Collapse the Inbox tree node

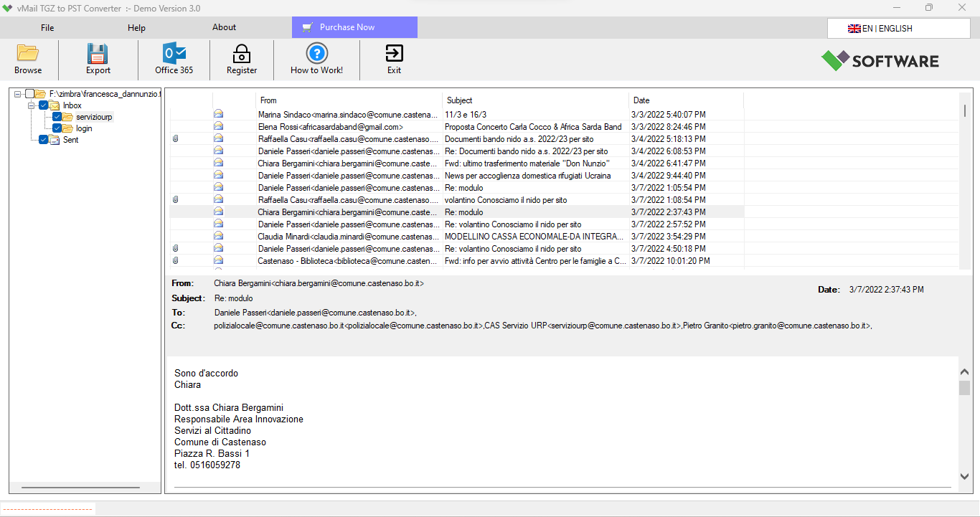click(x=31, y=105)
